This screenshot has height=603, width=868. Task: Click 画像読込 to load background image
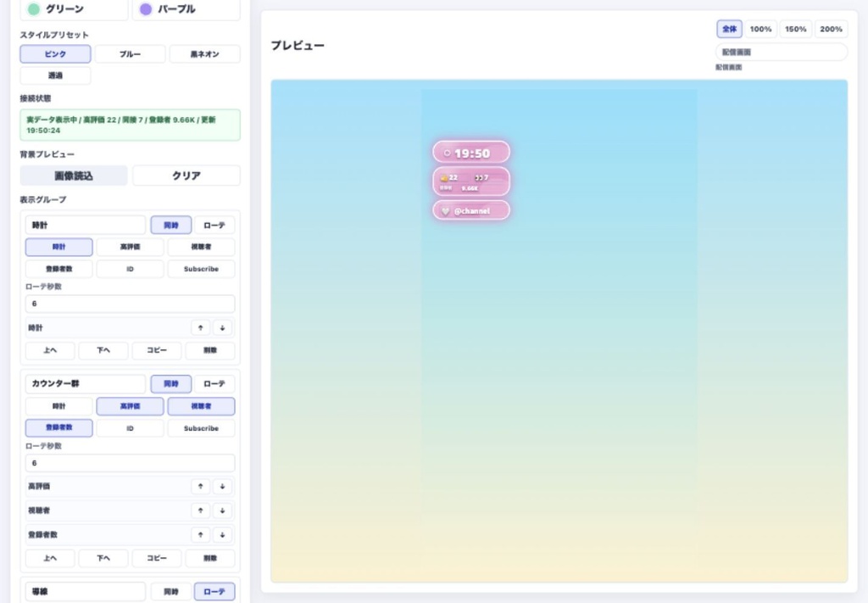coord(74,176)
